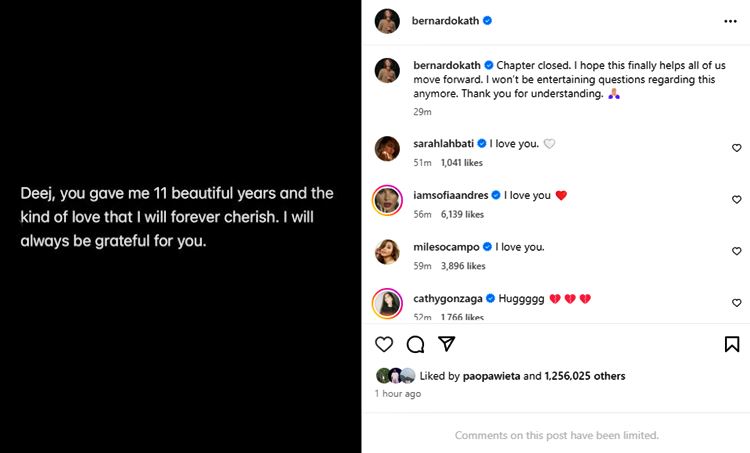Image resolution: width=750 pixels, height=453 pixels.
Task: View 1,041 likes on sarahlahbati's comment
Action: pos(460,162)
